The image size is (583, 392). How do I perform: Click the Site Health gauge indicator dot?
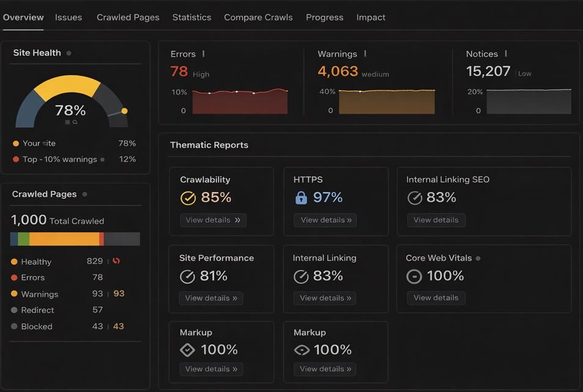124,111
